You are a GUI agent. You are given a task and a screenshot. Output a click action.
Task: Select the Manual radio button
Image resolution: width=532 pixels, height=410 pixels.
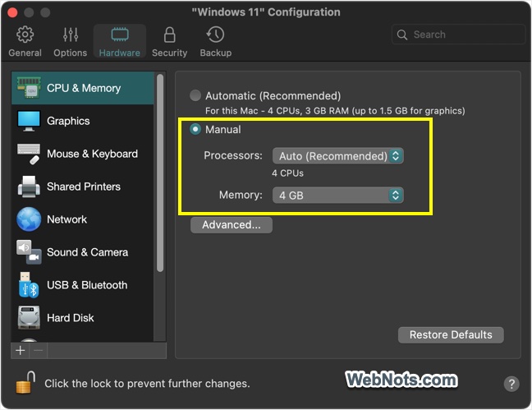coord(195,130)
